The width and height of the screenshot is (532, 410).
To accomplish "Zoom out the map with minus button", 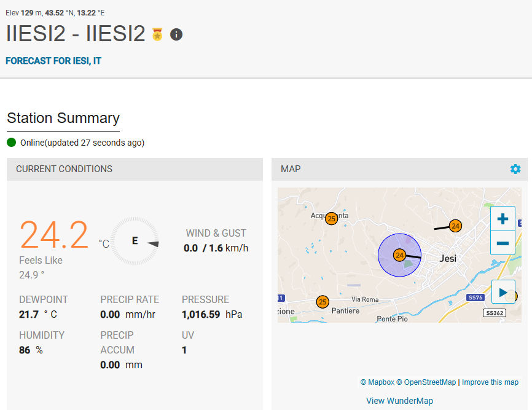I will coord(503,243).
